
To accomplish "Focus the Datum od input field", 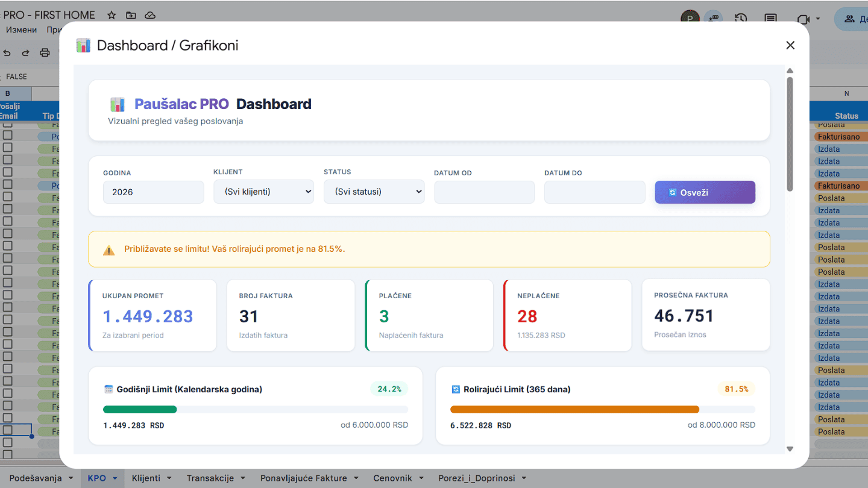I will click(484, 192).
